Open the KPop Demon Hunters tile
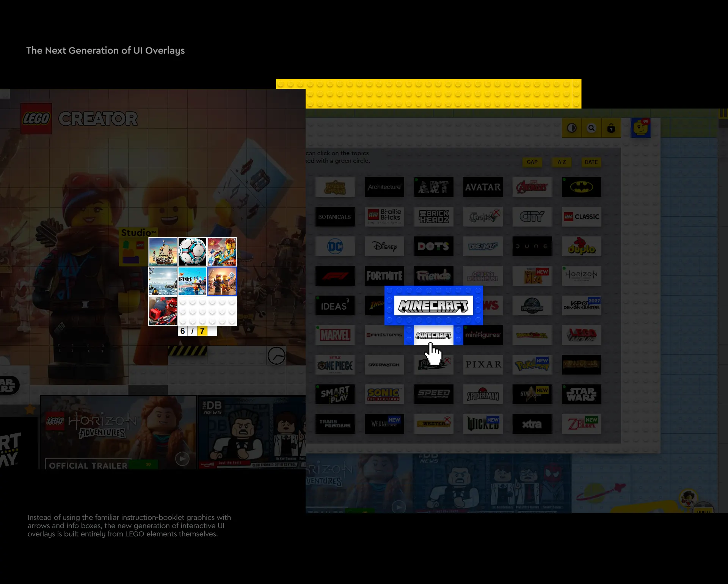The height and width of the screenshot is (584, 728). (x=582, y=305)
